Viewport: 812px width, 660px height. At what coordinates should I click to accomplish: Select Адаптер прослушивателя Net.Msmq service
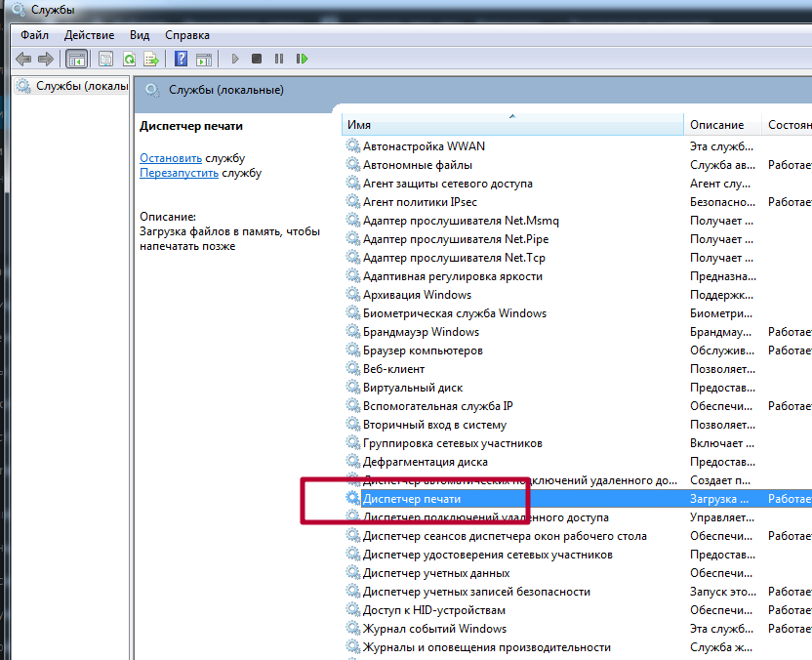tap(461, 221)
